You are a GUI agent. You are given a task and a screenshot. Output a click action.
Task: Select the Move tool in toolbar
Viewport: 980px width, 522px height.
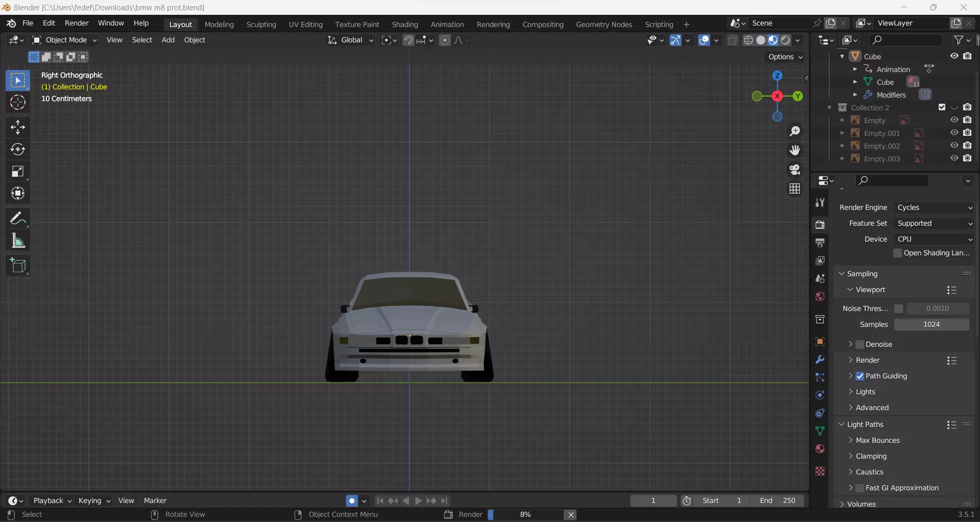click(18, 127)
